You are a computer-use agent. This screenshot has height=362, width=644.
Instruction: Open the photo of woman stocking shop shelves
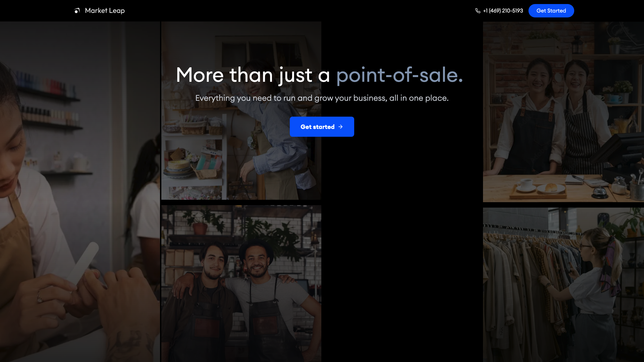point(241,160)
